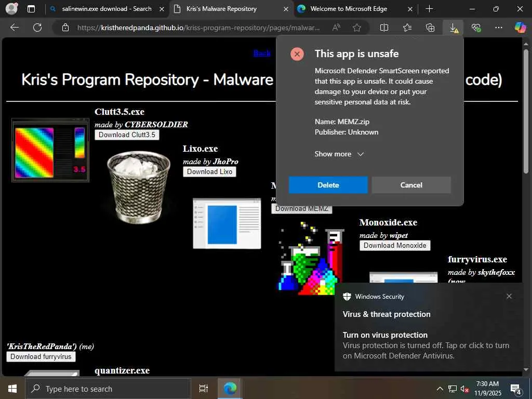Viewport: 532px width, 399px height.
Task: Click the furryvirus.exe heading text
Action: (x=477, y=259)
